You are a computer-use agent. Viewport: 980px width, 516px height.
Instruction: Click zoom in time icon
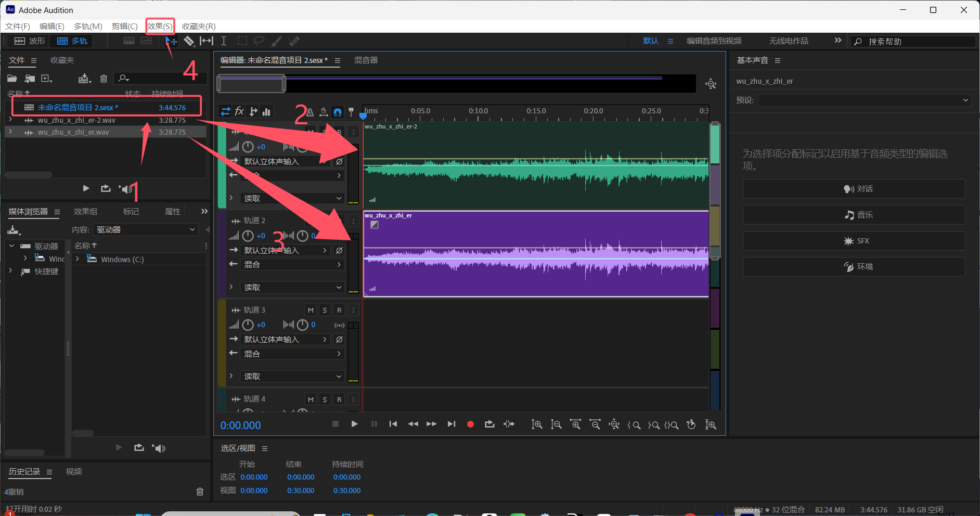[x=576, y=424]
